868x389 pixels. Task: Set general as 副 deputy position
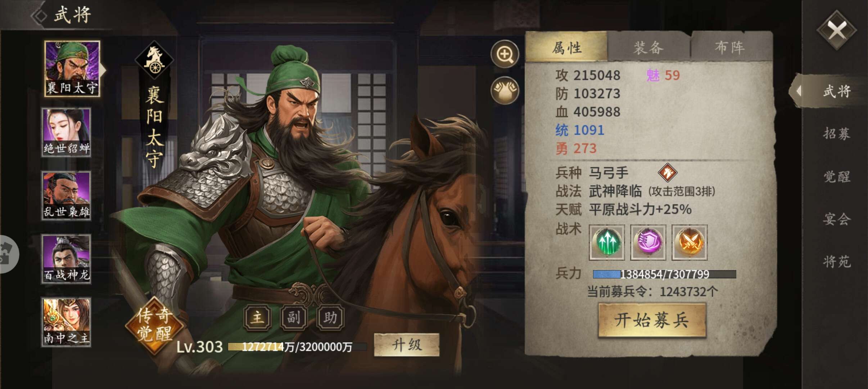294,318
